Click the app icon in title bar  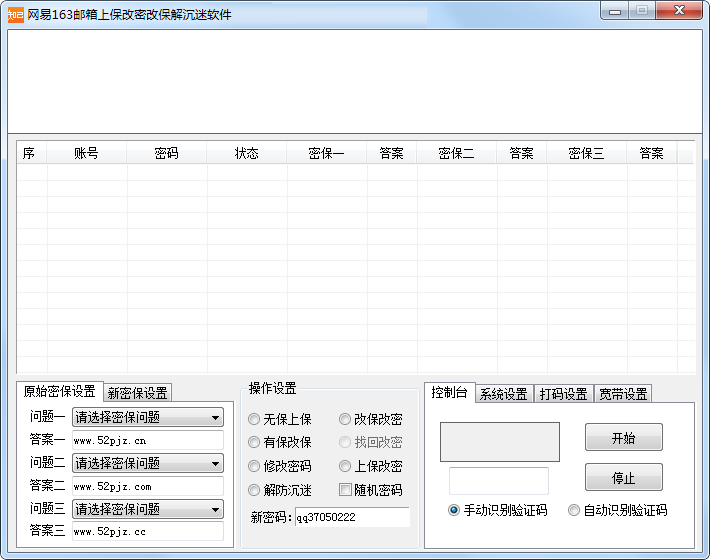coord(15,15)
